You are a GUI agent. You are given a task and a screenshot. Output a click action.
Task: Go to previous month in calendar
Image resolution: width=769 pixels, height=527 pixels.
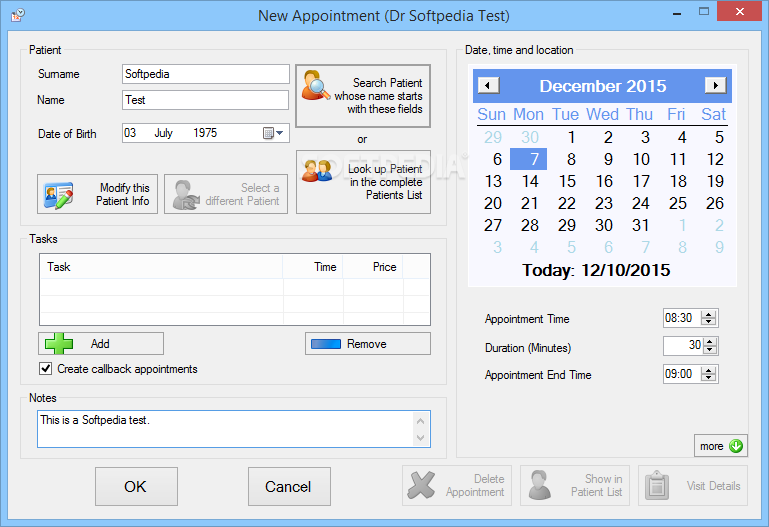click(x=488, y=85)
